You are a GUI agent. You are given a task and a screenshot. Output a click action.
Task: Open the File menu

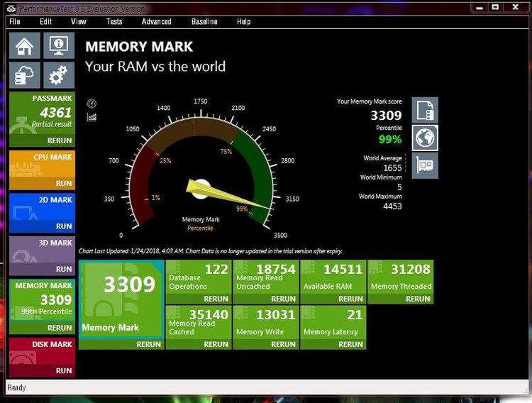[15, 22]
